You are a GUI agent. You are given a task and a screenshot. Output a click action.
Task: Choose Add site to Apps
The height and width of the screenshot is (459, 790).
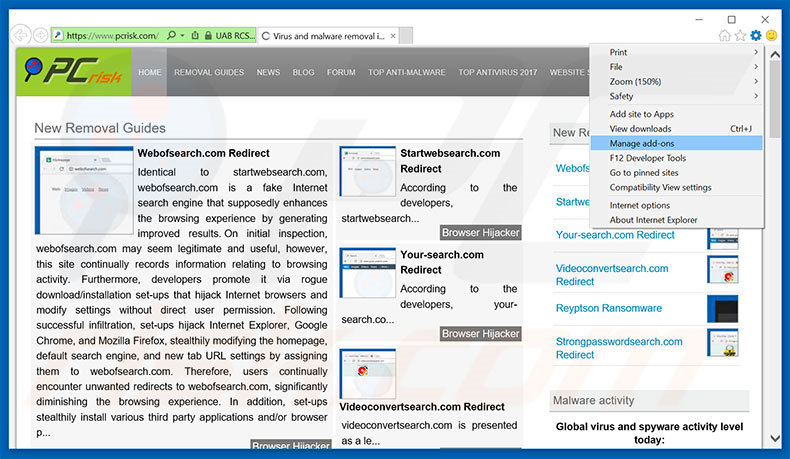[x=677, y=114]
